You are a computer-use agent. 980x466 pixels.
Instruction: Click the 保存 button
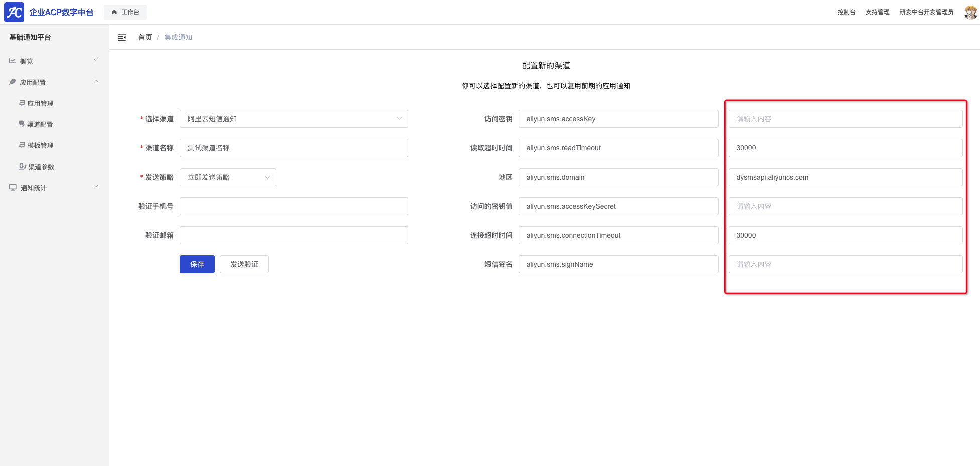click(197, 264)
